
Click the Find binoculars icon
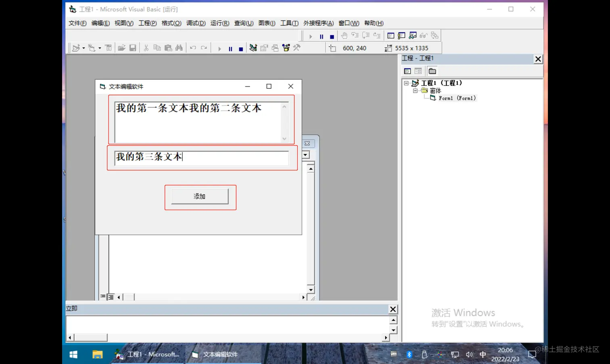pyautogui.click(x=179, y=48)
